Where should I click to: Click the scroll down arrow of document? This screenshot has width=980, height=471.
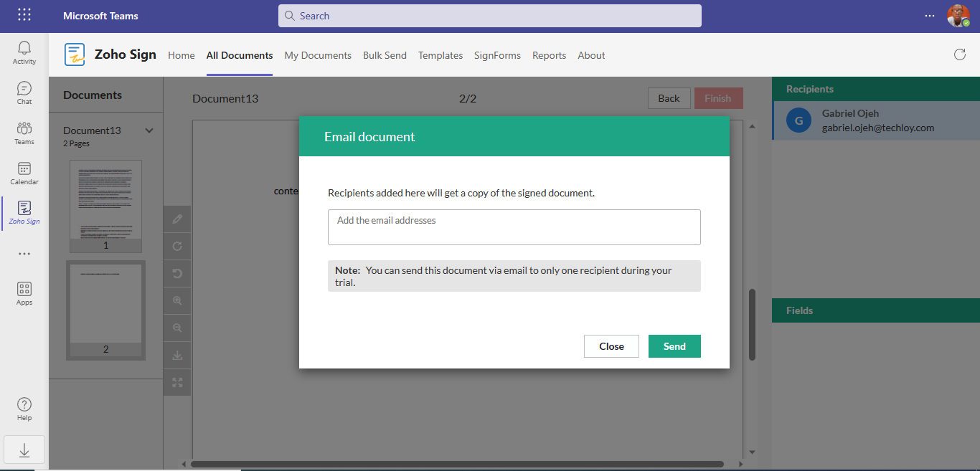pos(752,452)
